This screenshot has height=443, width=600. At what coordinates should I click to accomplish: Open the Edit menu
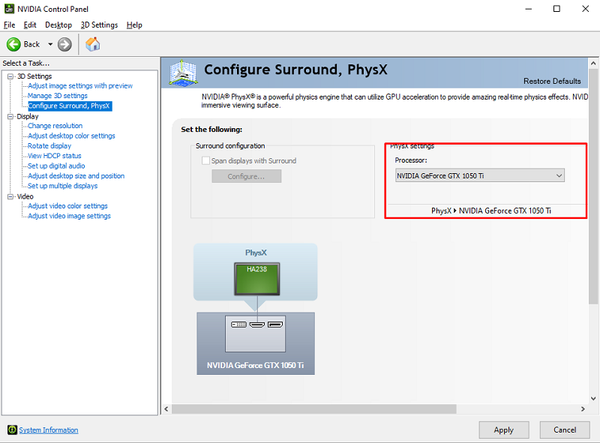[30, 25]
